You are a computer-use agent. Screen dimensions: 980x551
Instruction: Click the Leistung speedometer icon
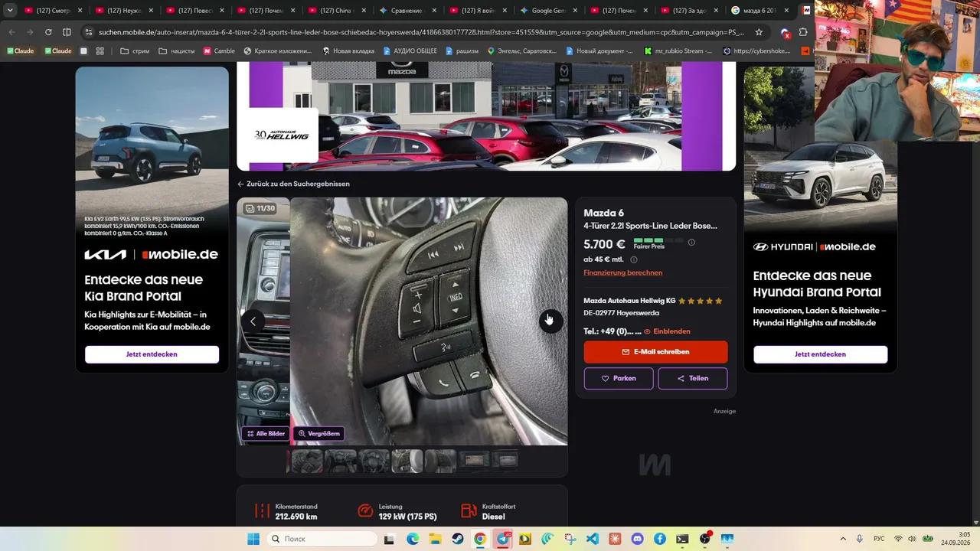tap(365, 511)
